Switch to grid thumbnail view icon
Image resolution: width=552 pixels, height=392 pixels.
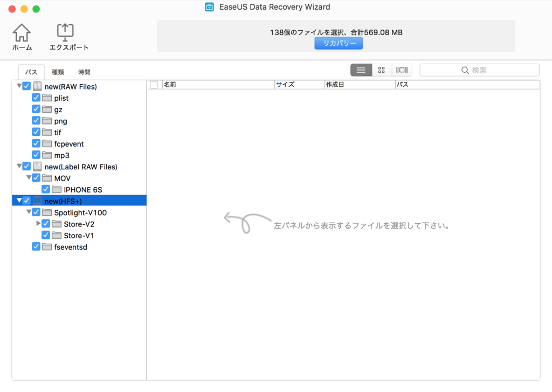point(382,70)
